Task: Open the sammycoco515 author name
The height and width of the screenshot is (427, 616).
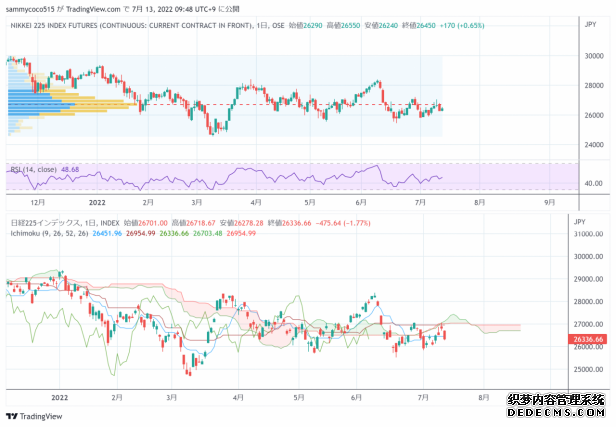Action: click(30, 9)
